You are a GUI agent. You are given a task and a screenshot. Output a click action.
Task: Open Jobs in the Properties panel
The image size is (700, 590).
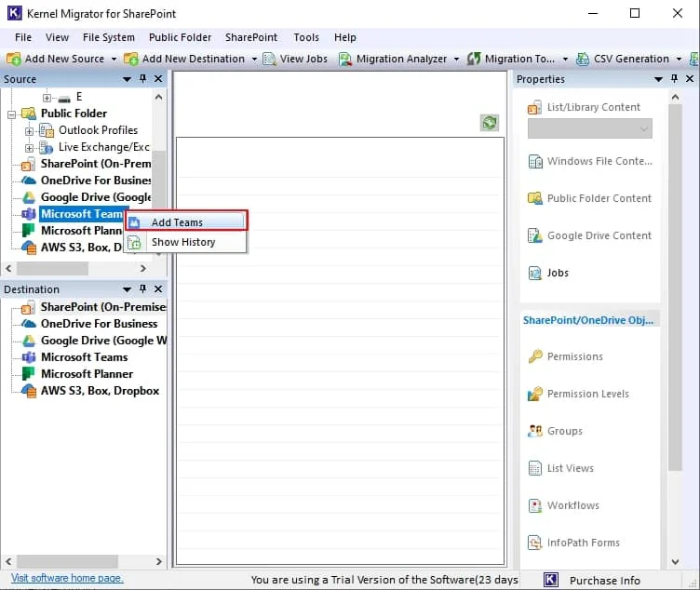558,273
